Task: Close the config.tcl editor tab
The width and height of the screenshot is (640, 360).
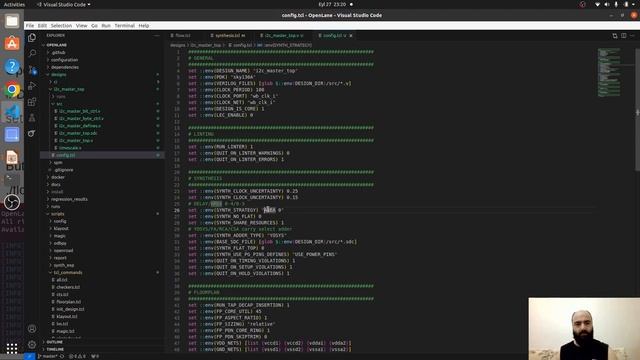Action: pyautogui.click(x=351, y=36)
